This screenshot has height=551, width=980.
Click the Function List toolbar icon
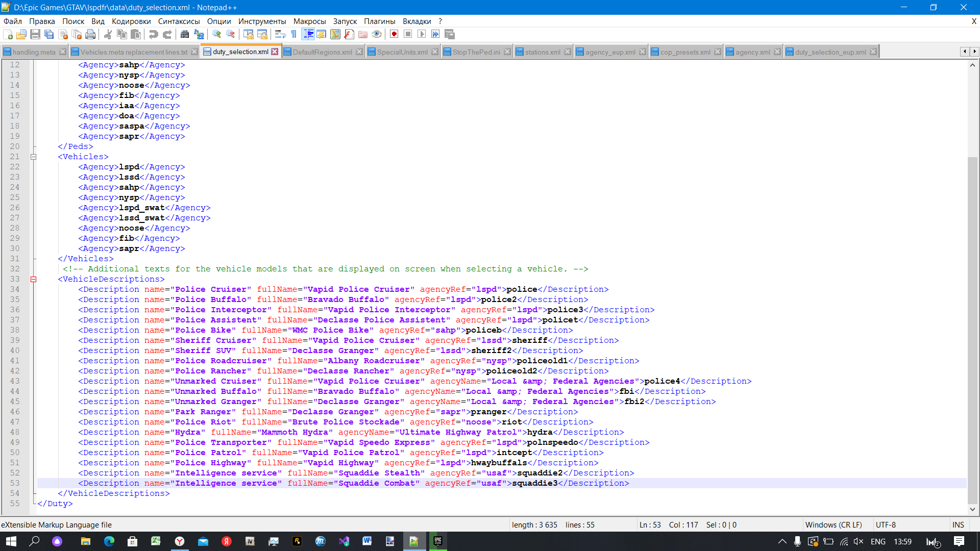(349, 34)
